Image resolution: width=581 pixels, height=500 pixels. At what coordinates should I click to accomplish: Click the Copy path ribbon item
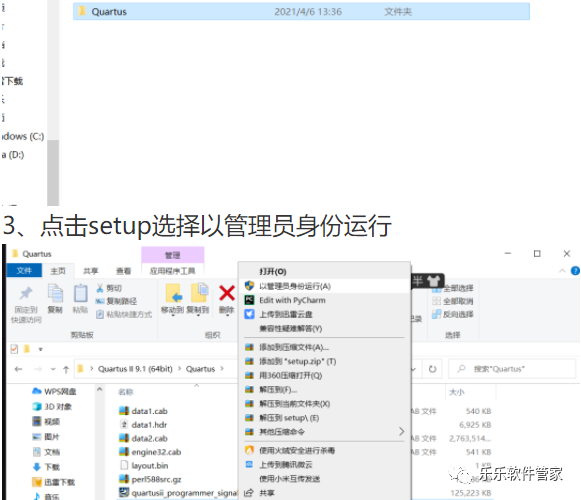pyautogui.click(x=116, y=301)
